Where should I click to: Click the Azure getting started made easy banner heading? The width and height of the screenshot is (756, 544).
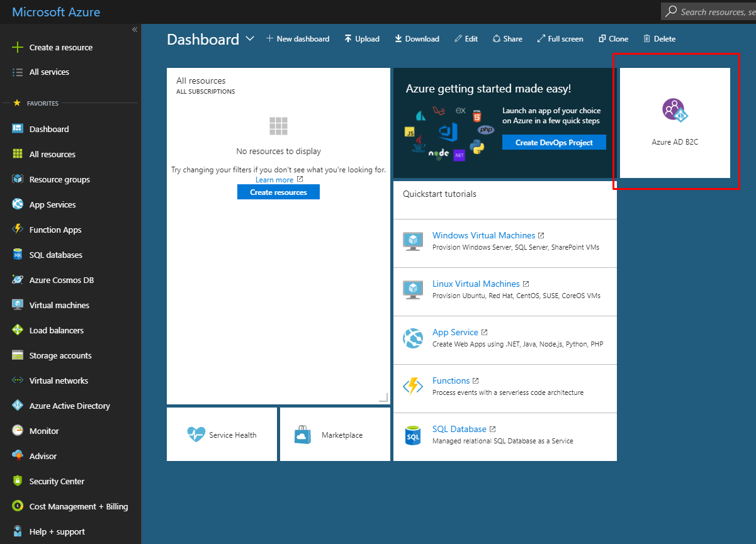click(488, 89)
